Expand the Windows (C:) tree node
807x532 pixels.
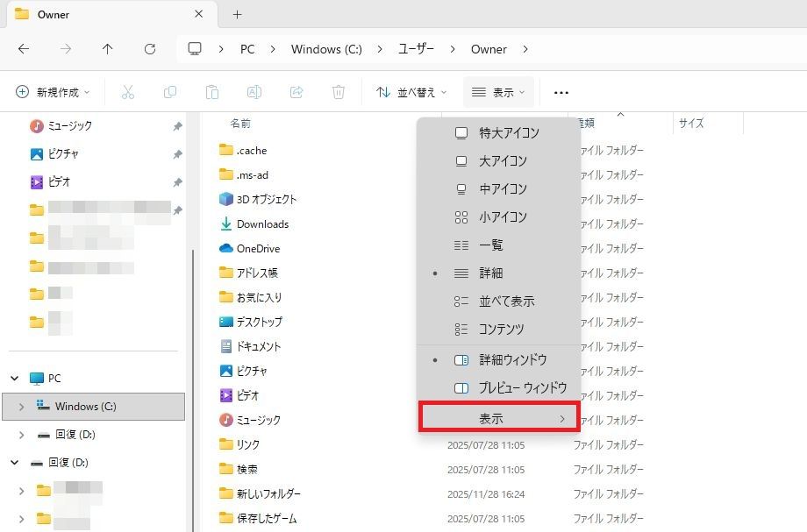pyautogui.click(x=21, y=407)
